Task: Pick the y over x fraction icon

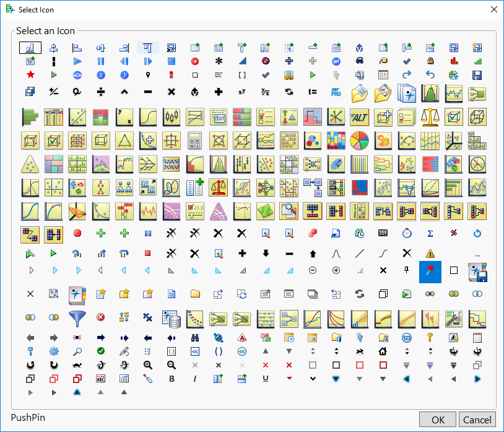Action: click(x=265, y=92)
